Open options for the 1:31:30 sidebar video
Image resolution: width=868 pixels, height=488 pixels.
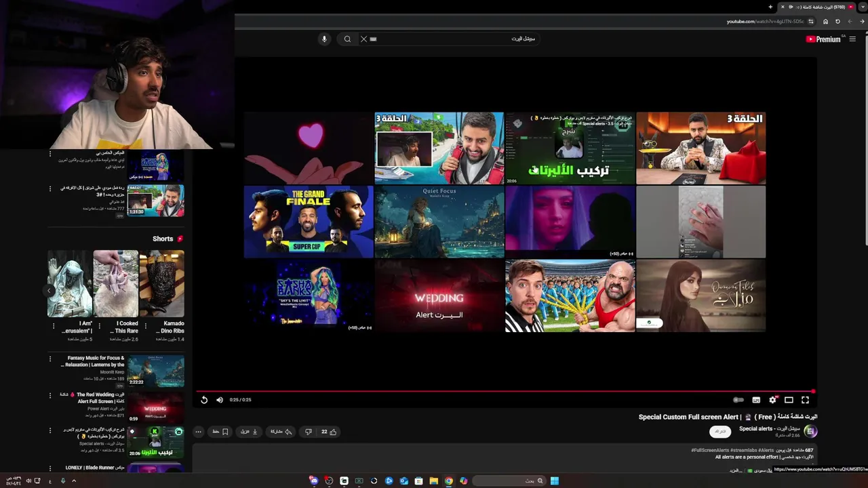50,188
